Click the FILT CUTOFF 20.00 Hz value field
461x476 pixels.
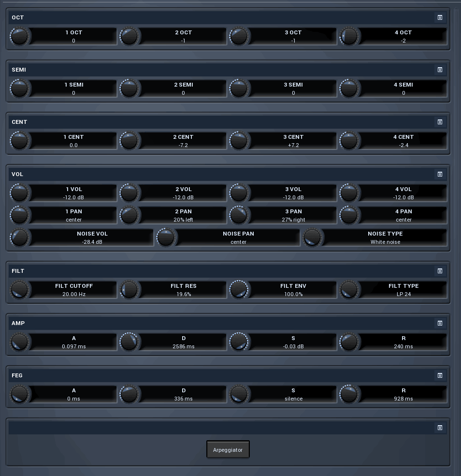(x=74, y=290)
